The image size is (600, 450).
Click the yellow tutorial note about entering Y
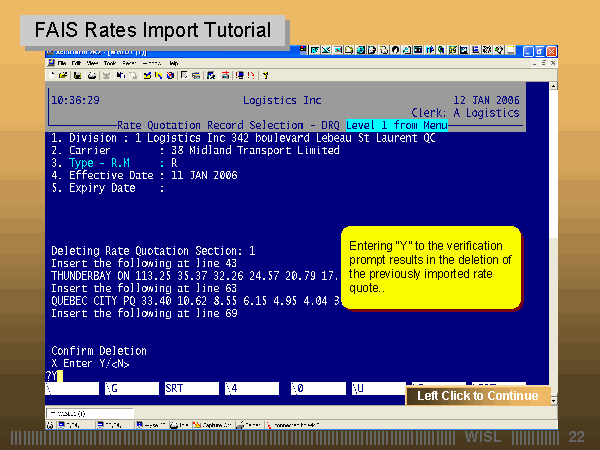coord(431,266)
